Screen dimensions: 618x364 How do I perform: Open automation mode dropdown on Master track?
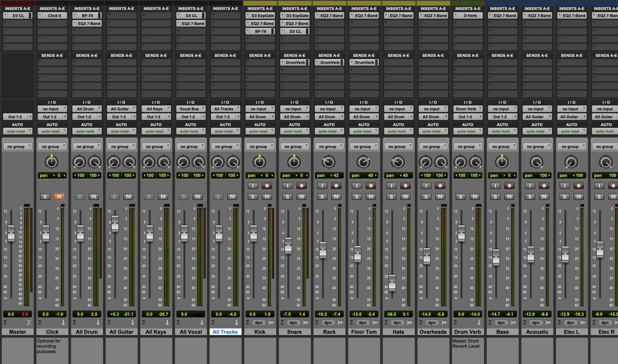pos(17,131)
